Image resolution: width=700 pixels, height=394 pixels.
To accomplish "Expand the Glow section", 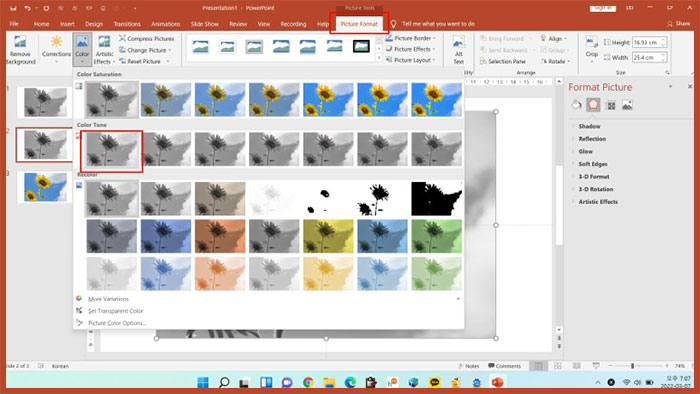I will tap(585, 151).
